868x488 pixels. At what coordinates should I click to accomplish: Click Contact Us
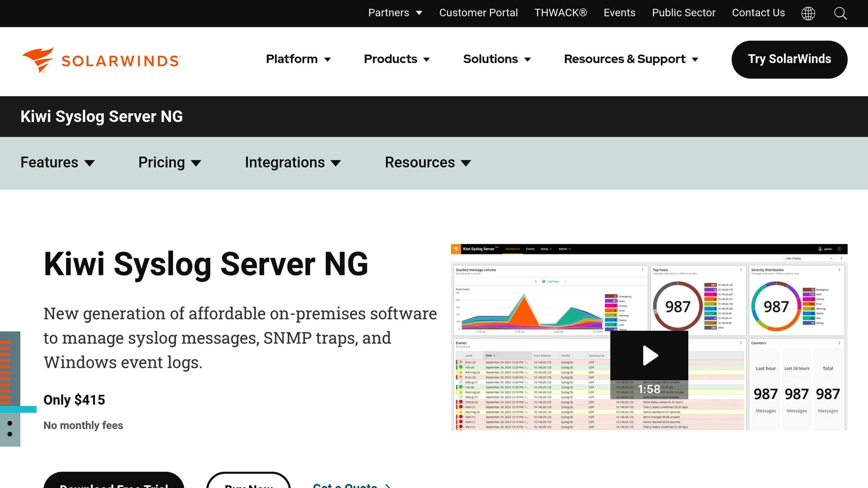click(x=758, y=13)
